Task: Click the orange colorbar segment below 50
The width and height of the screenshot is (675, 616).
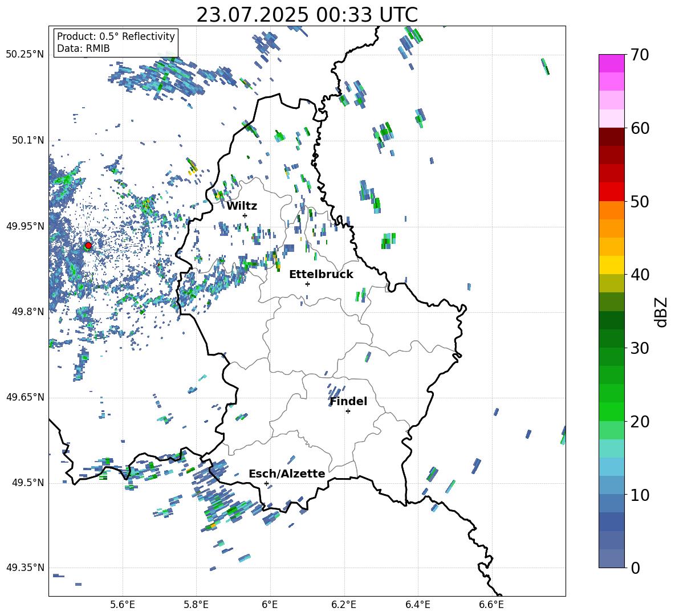Action: [x=611, y=210]
